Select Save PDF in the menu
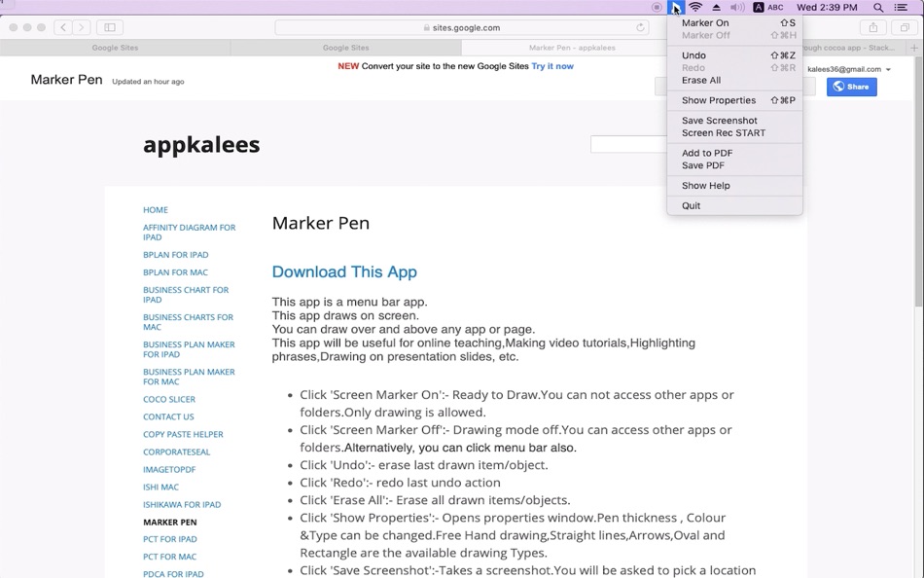Image resolution: width=924 pixels, height=578 pixels. (x=734, y=165)
